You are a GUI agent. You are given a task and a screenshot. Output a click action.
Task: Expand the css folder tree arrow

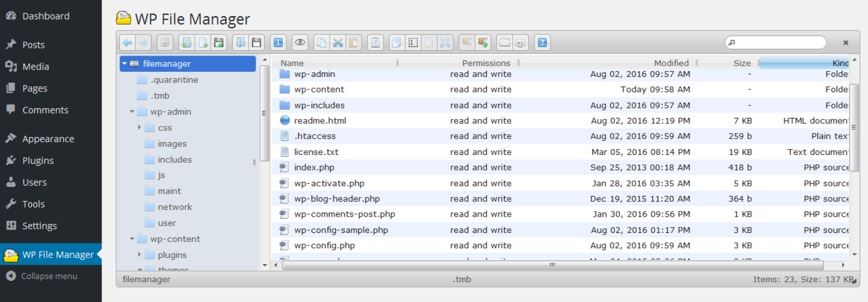point(139,127)
